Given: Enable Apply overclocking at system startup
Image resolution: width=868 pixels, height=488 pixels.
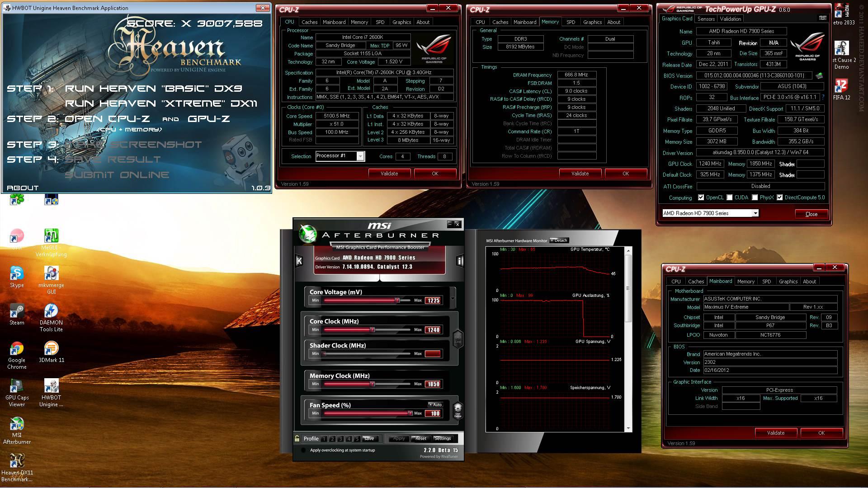Looking at the screenshot, I should point(303,450).
